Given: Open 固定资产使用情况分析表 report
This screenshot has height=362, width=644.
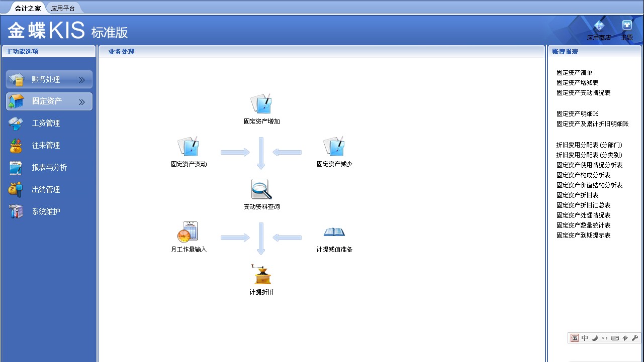Looking at the screenshot, I should point(589,165).
